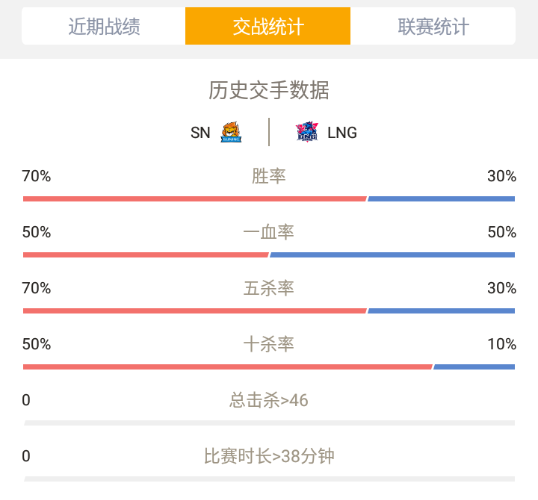
Task: Click the LNG team name
Action: pyautogui.click(x=342, y=133)
